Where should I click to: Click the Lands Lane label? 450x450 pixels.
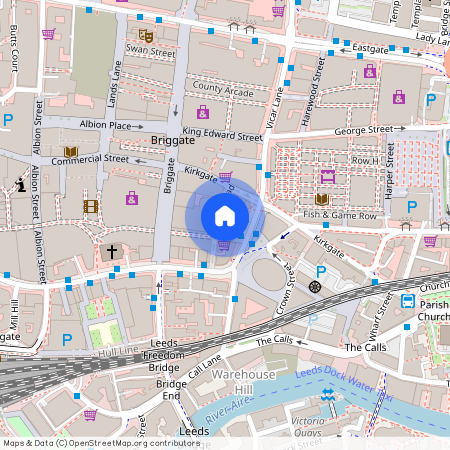tap(114, 84)
